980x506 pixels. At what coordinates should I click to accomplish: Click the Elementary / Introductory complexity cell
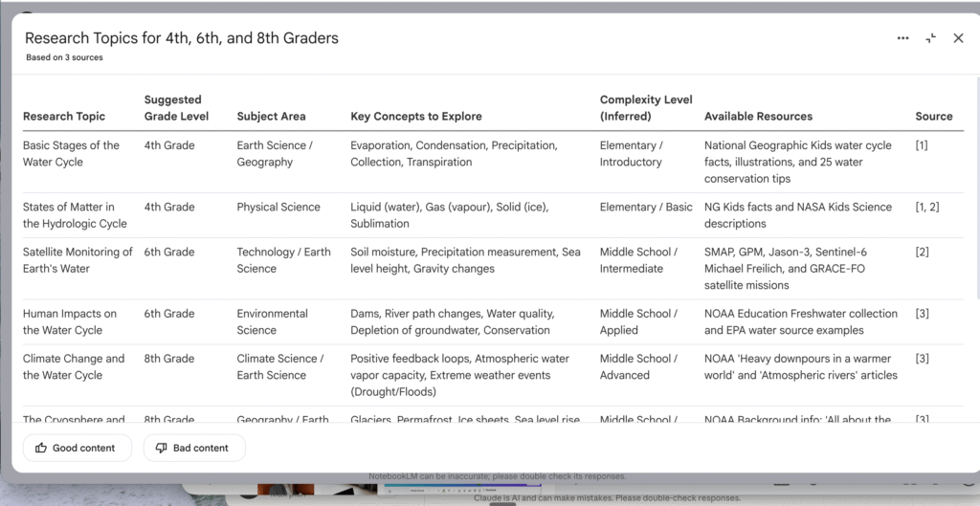click(x=632, y=154)
